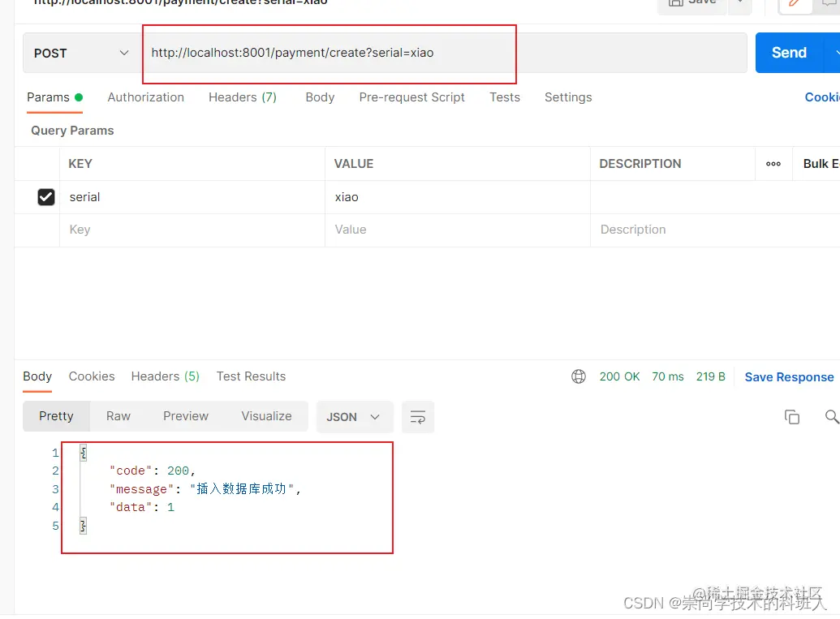Switch to the Params tab
Viewport: 840px width, 619px height.
coord(54,97)
